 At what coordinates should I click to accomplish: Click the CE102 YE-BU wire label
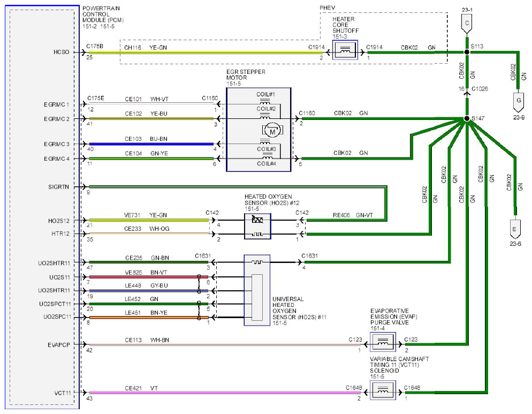[x=146, y=114]
